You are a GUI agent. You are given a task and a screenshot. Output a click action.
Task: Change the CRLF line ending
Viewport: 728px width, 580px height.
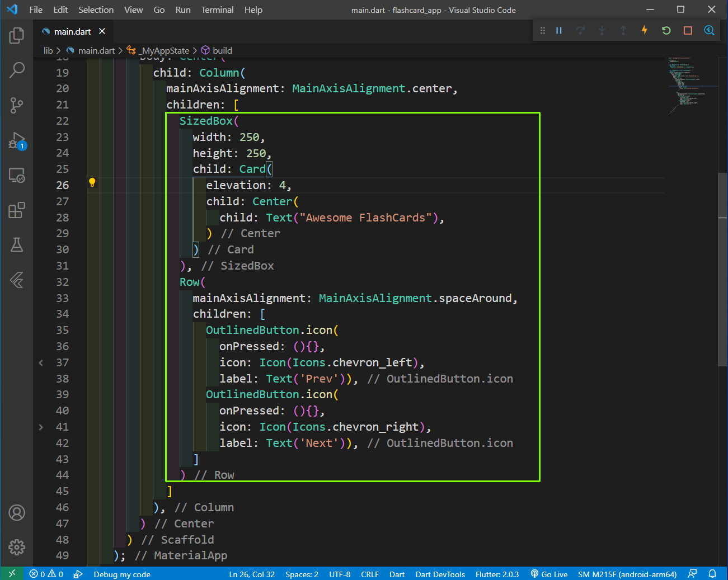click(x=370, y=574)
